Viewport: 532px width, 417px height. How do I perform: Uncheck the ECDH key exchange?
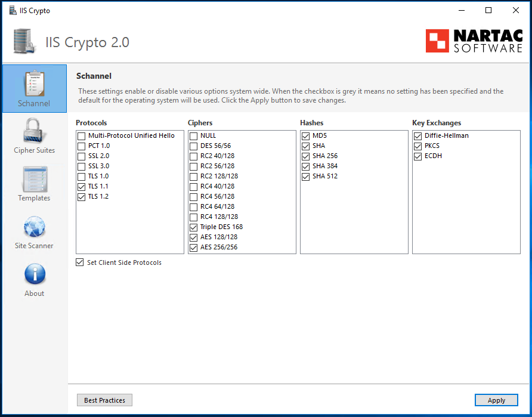(417, 156)
